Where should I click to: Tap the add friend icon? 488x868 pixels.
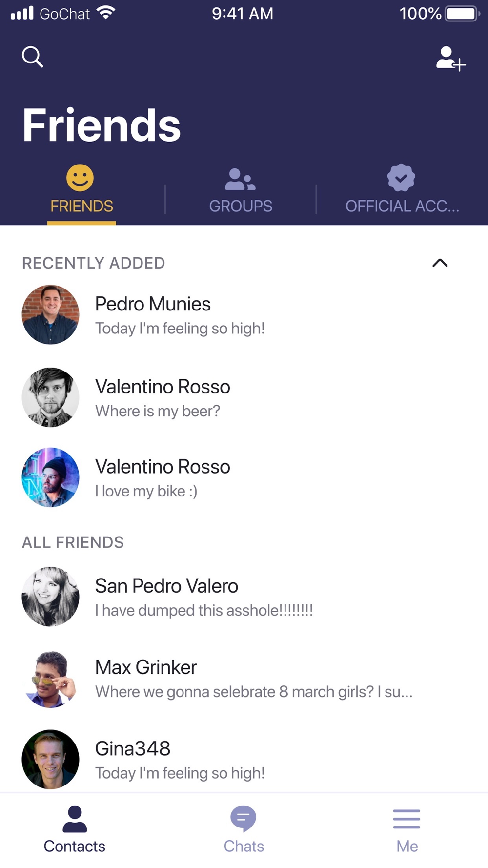pos(451,59)
